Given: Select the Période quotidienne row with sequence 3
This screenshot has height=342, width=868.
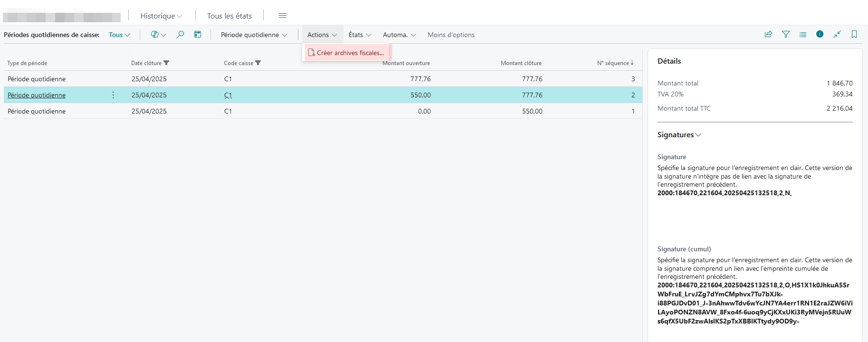Looking at the screenshot, I should (323, 79).
